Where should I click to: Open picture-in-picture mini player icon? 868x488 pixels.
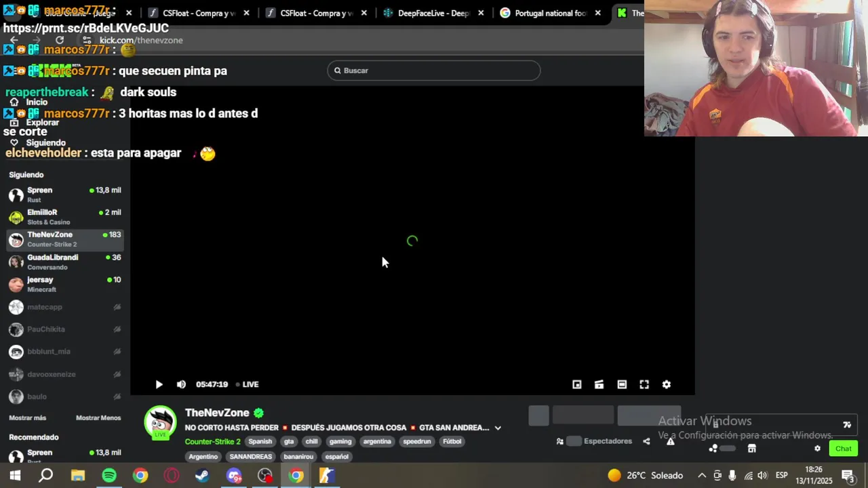point(577,384)
